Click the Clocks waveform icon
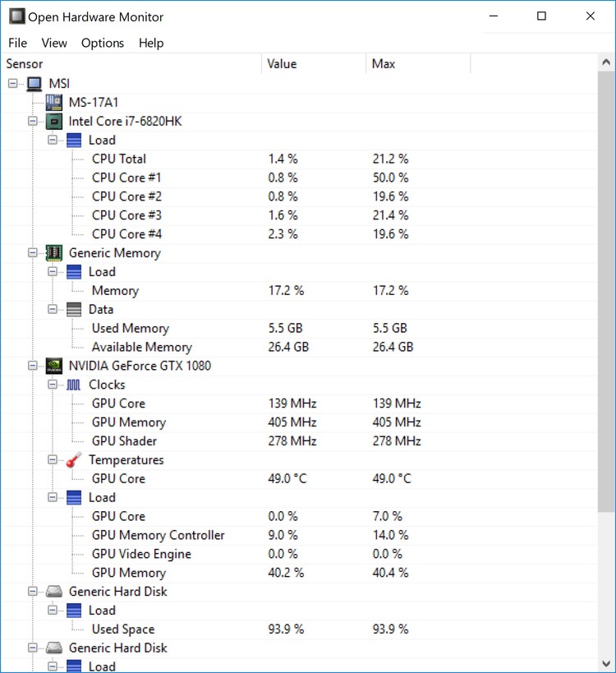 pyautogui.click(x=74, y=385)
